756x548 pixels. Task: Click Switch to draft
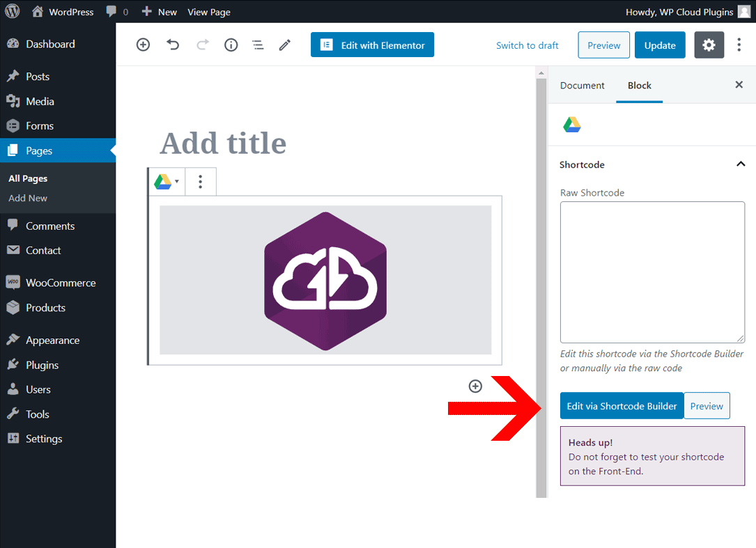tap(527, 45)
